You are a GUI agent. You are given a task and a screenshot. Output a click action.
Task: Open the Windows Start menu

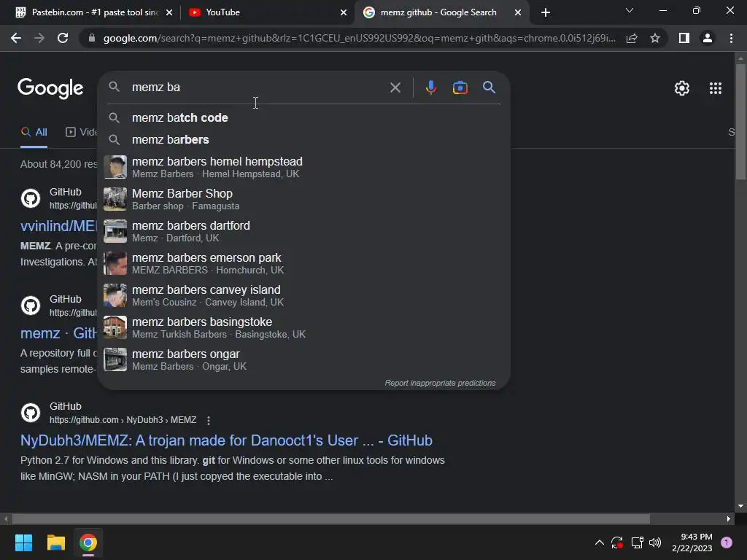[x=23, y=542]
